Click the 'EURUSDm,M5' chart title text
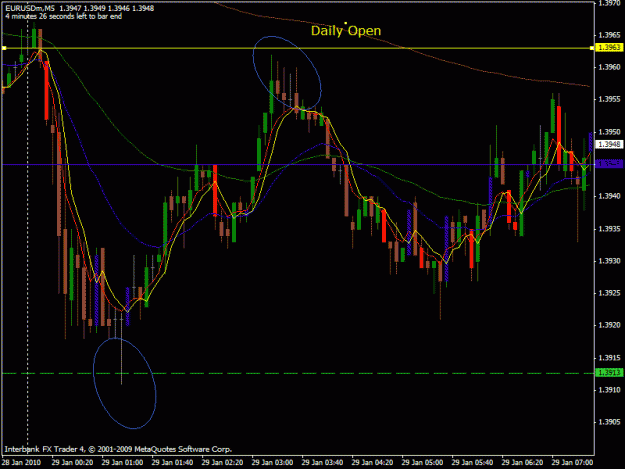 point(30,8)
